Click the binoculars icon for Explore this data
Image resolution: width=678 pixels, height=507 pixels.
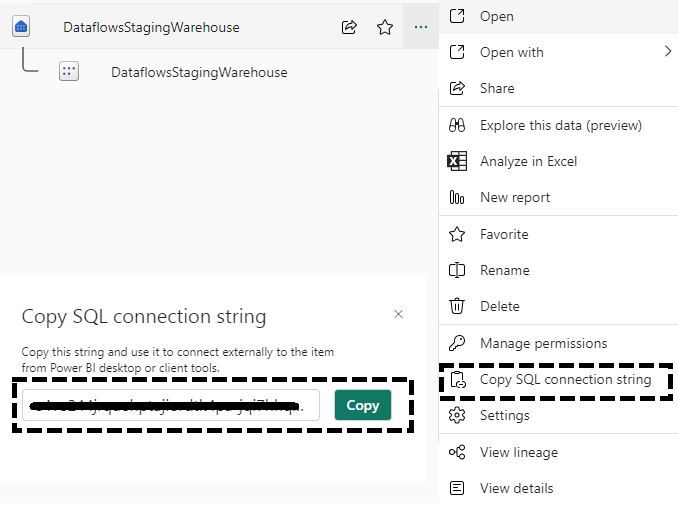coord(457,125)
